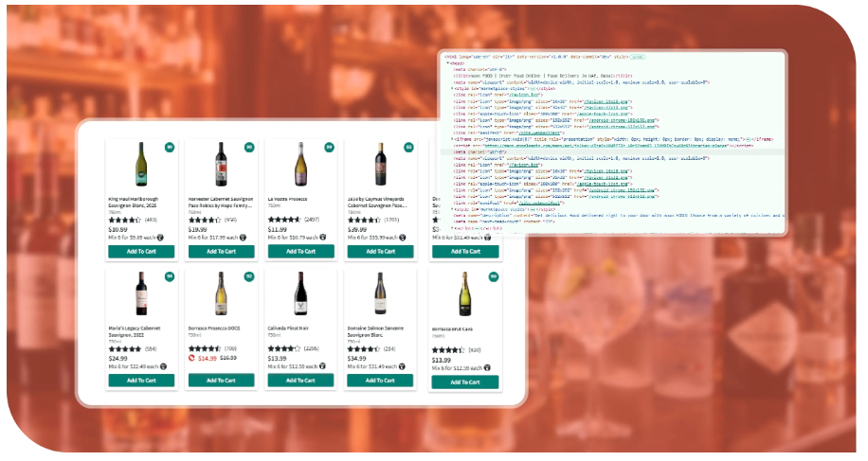The height and width of the screenshot is (461, 868).
Task: Click first /favicon.ico link in code panel
Action: click(x=524, y=95)
